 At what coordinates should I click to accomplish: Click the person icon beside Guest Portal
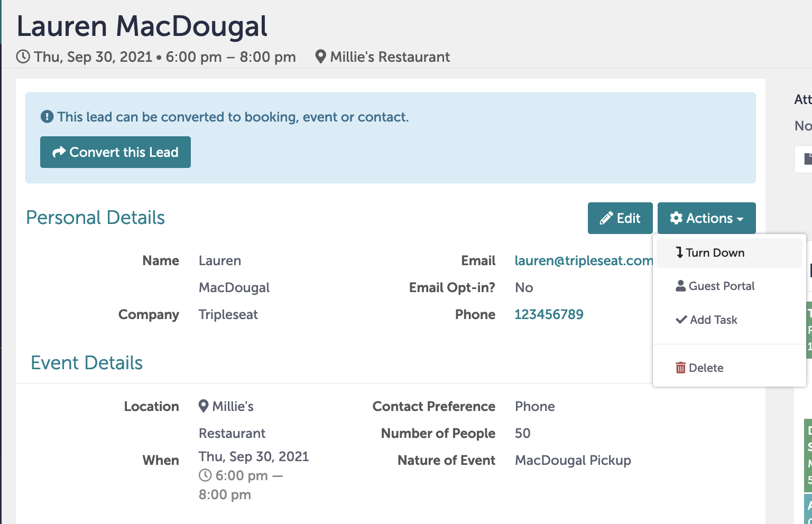point(680,286)
